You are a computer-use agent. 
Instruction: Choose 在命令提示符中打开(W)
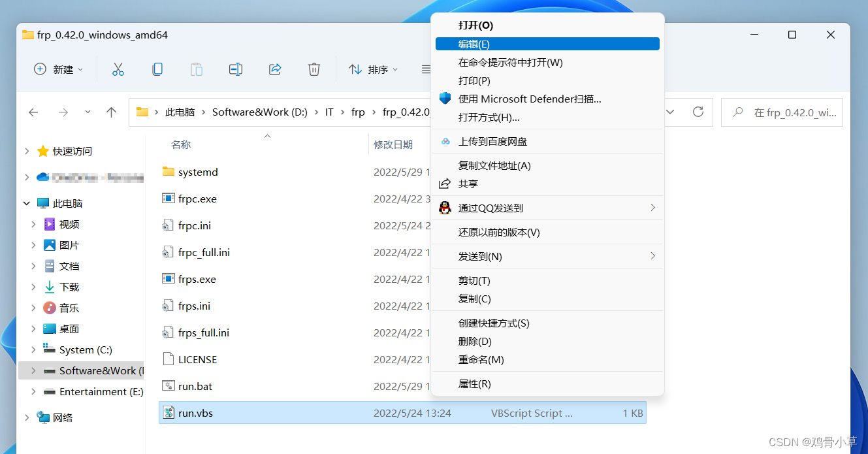(547, 62)
